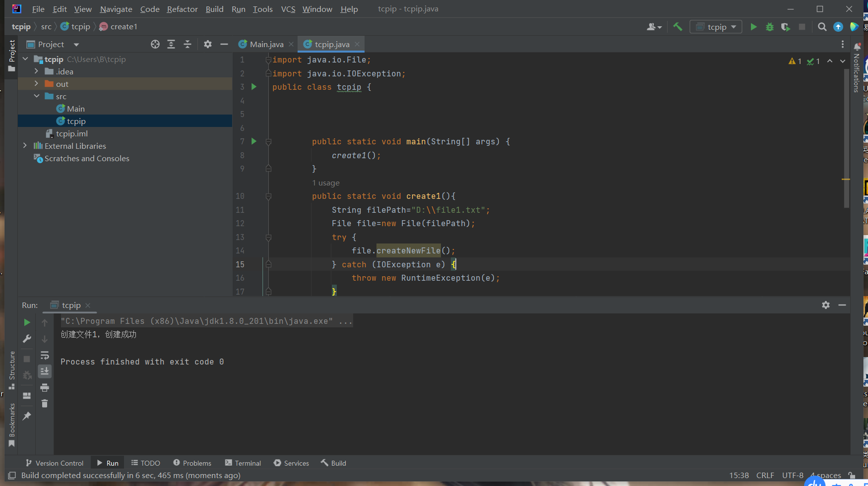Clear console output with trash icon

click(x=45, y=404)
